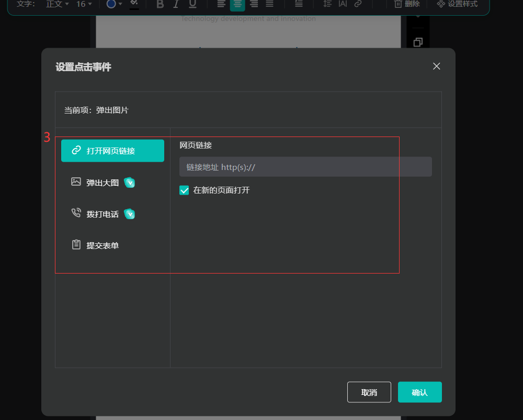Select center text alignment
The height and width of the screenshot is (420, 523).
tap(237, 4)
